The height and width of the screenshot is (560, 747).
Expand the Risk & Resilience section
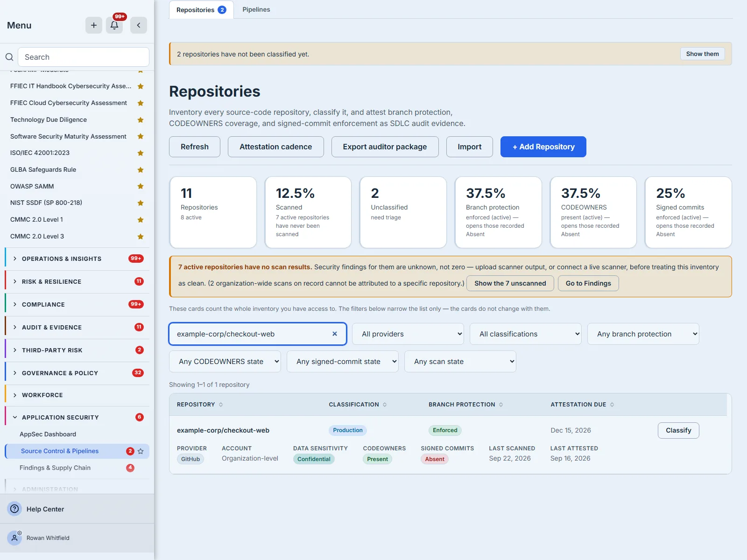point(77,281)
